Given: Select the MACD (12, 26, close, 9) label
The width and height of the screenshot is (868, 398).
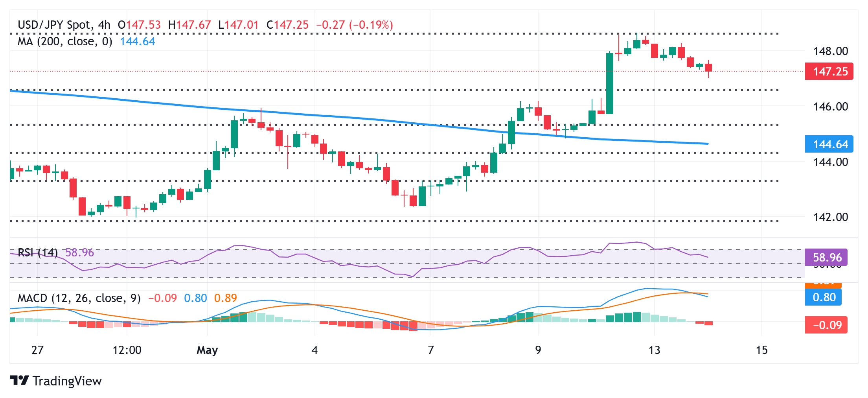Looking at the screenshot, I should click(79, 298).
